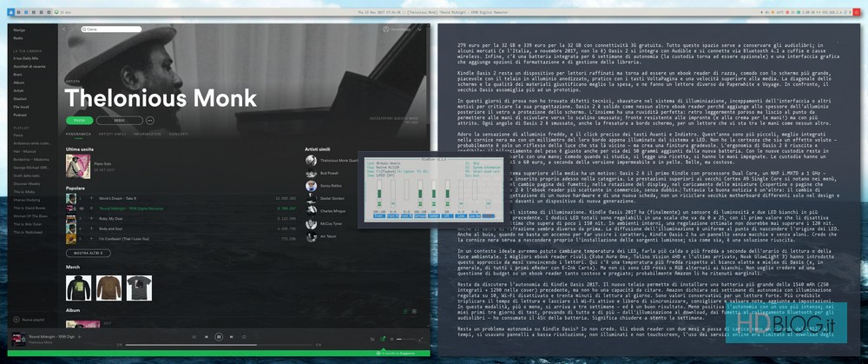
Task: Go back with the Spotify back arrow
Action: 64,29
